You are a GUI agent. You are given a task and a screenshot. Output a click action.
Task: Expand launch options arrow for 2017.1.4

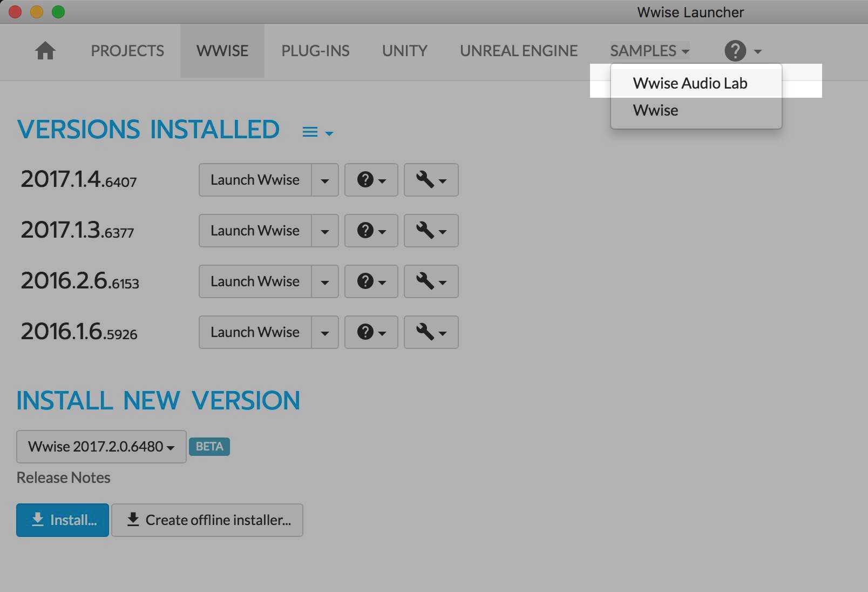click(325, 180)
